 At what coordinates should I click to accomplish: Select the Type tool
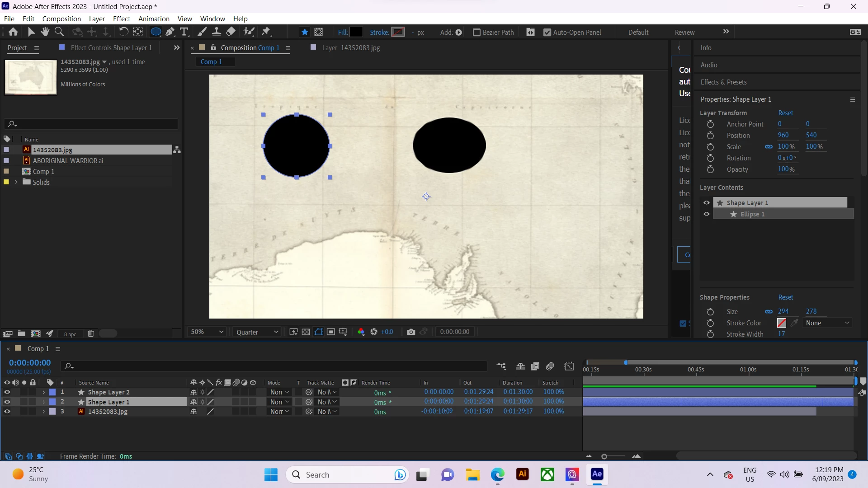184,32
